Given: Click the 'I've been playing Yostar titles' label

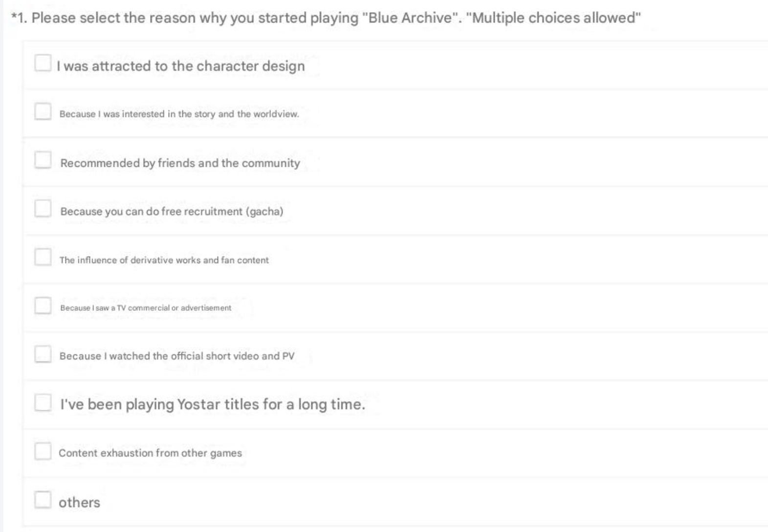Looking at the screenshot, I should (212, 404).
